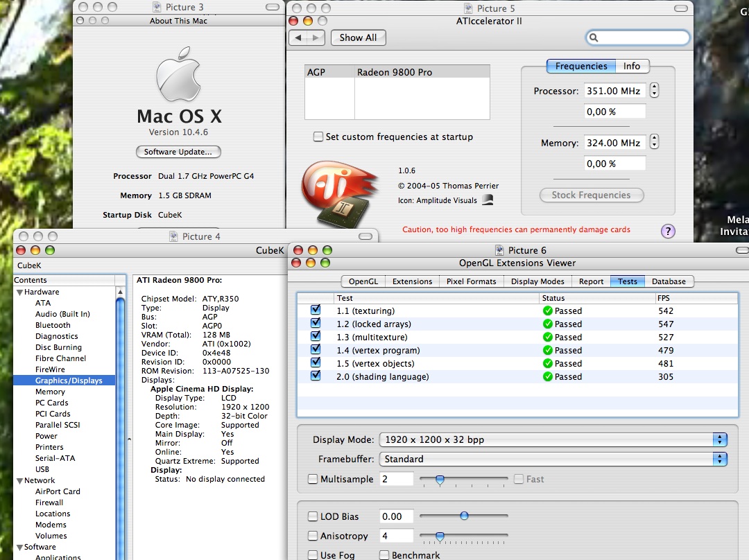The height and width of the screenshot is (560, 749).
Task: Click the search magnifier in ATIccelerator toolbar
Action: coord(593,37)
